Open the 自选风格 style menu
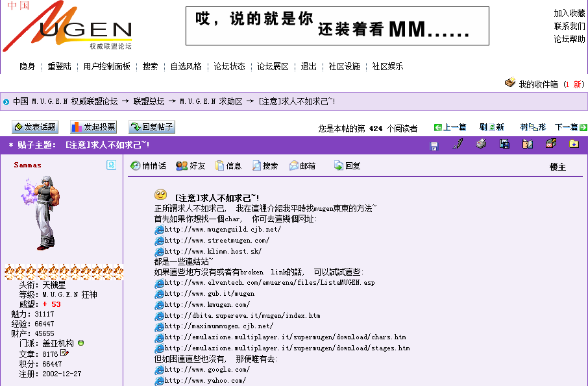The image size is (588, 386). [186, 66]
